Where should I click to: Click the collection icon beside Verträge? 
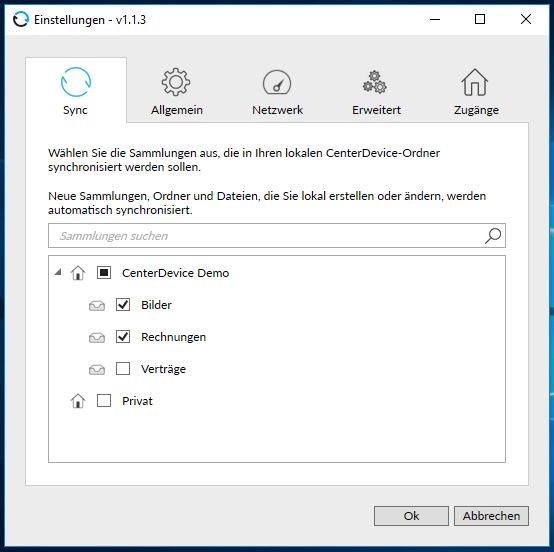(97, 369)
